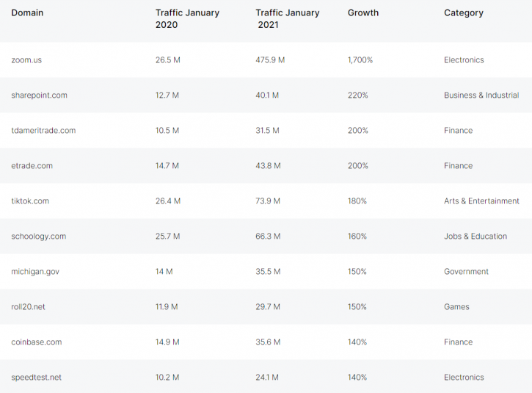This screenshot has width=532, height=393.
Task: Select the roll20.net domain cell
Action: [28, 307]
